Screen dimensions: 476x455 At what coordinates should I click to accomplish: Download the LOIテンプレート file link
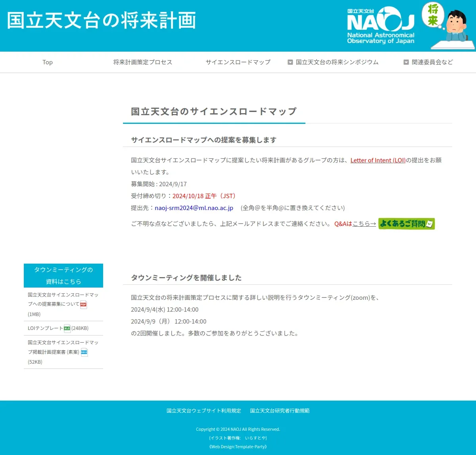tap(45, 328)
